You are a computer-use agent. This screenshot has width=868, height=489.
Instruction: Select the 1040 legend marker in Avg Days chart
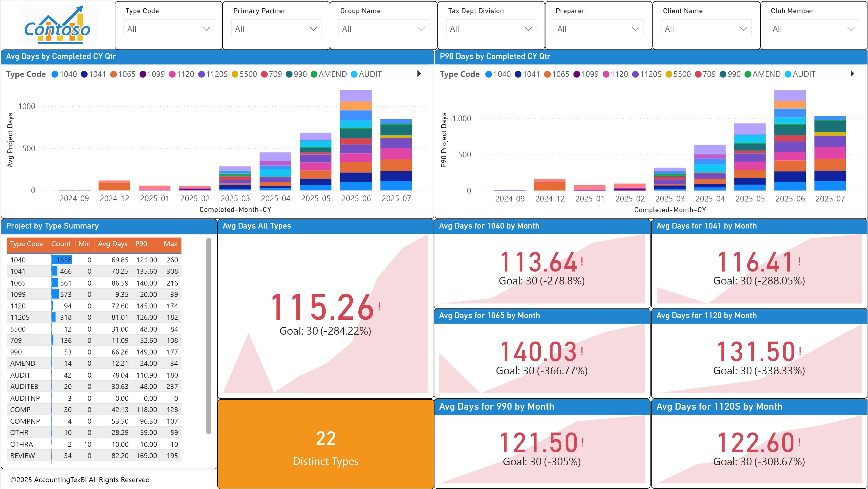(55, 74)
